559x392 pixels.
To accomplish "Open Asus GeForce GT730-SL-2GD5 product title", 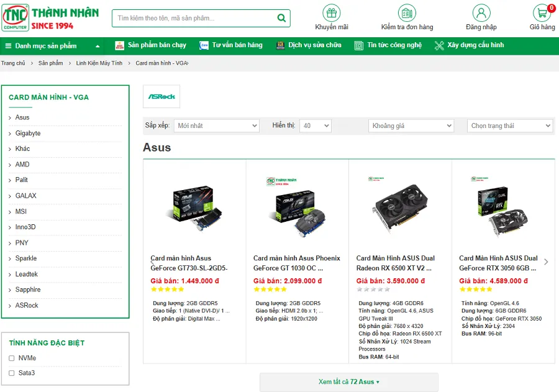I will (189, 263).
